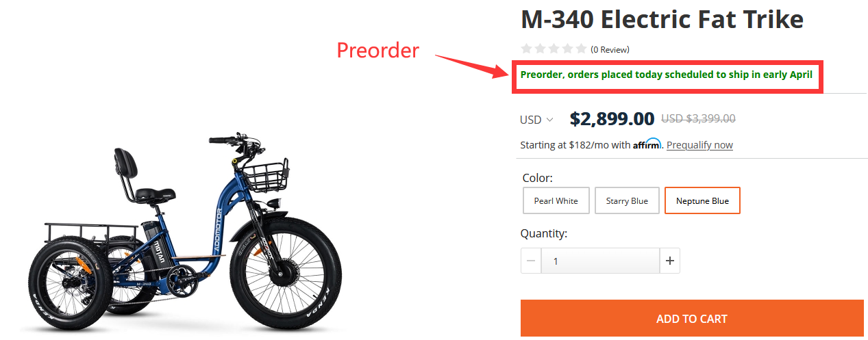Click the $2,899.00 sale price
This screenshot has width=868, height=340.
coord(612,119)
